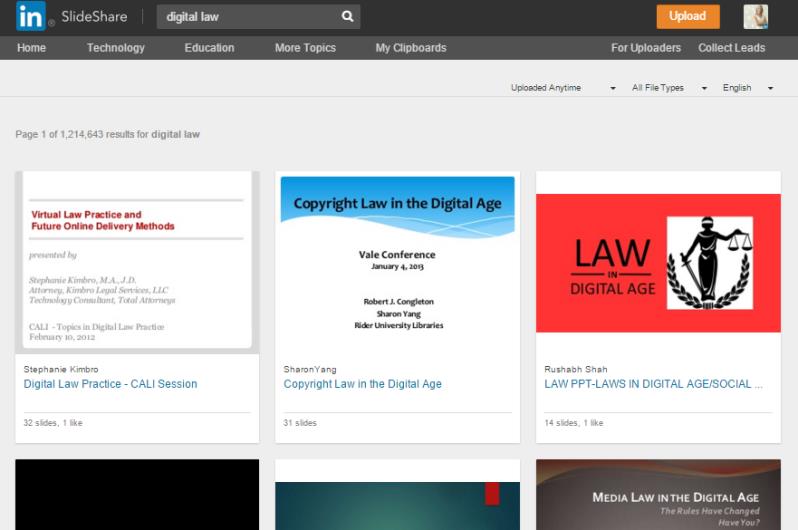Click the Collect Leads link

click(x=731, y=48)
